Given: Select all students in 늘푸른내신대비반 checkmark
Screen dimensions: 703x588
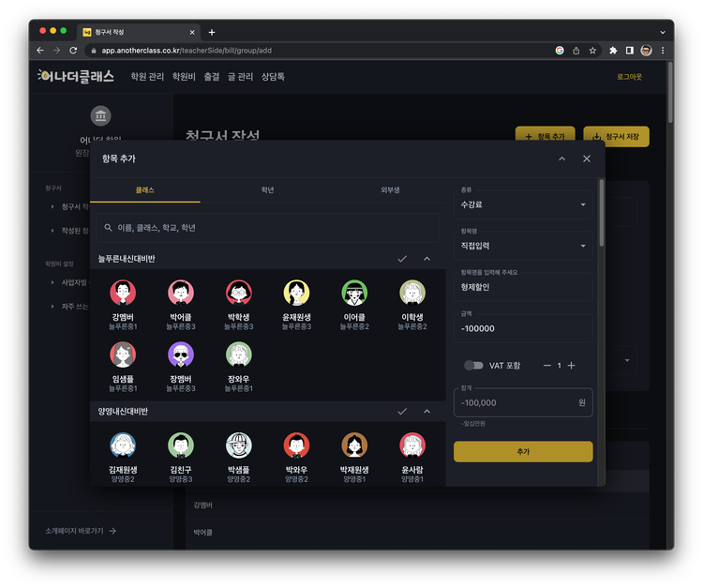Looking at the screenshot, I should point(402,259).
